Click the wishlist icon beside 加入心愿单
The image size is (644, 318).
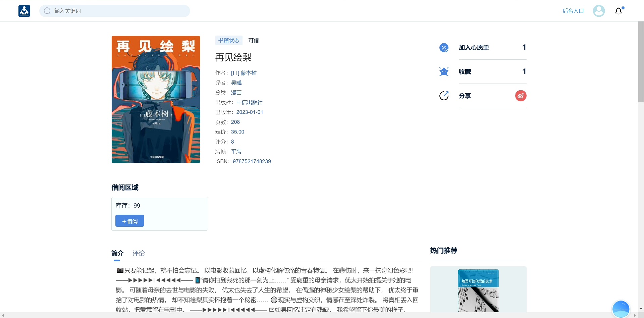click(x=444, y=48)
